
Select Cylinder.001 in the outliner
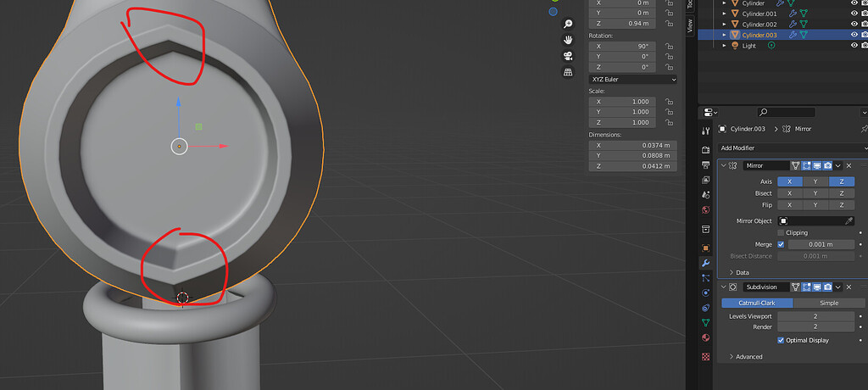tap(759, 14)
